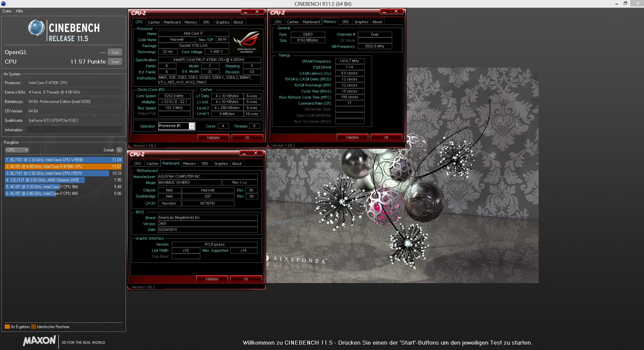Open Mainboard tab in the Memory CPU-Z window
The height and width of the screenshot is (350, 644).
[x=311, y=22]
